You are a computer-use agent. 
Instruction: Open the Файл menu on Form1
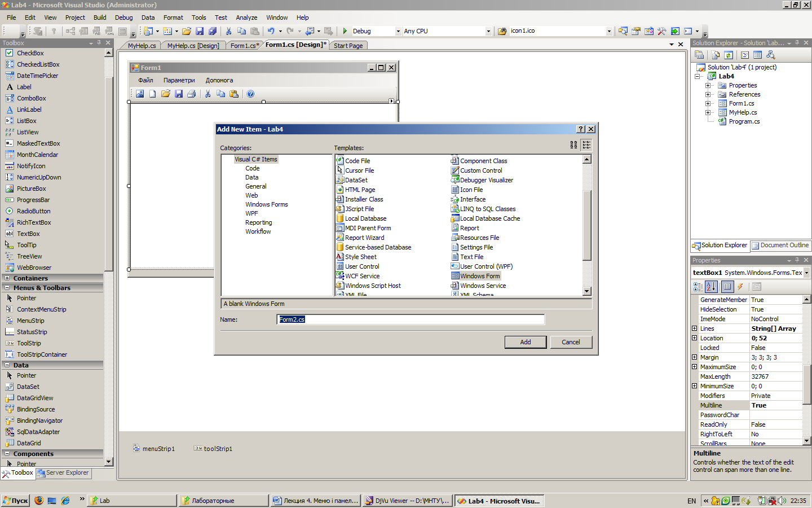145,80
